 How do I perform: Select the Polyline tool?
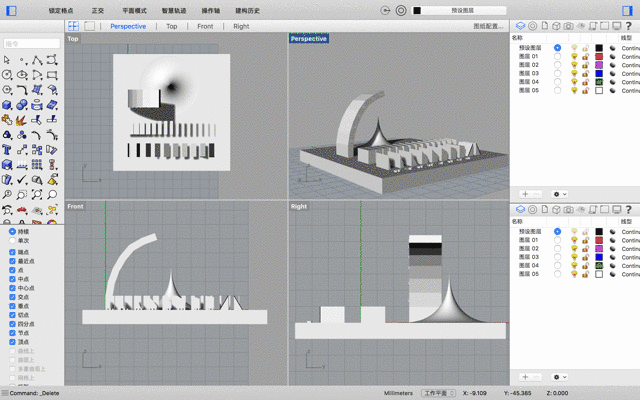[x=37, y=60]
